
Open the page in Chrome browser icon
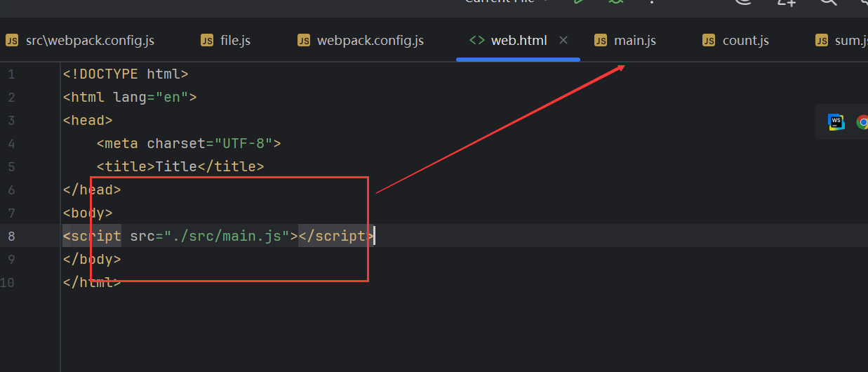coord(863,122)
